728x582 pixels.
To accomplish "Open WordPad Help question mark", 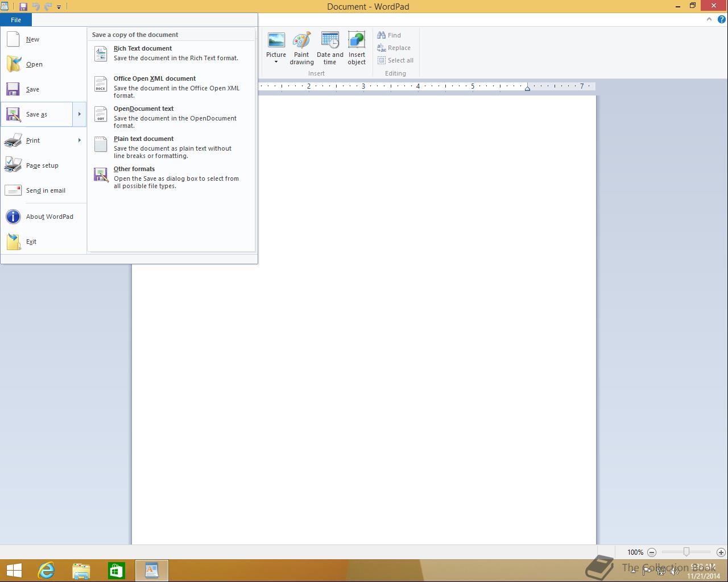I will (x=722, y=19).
